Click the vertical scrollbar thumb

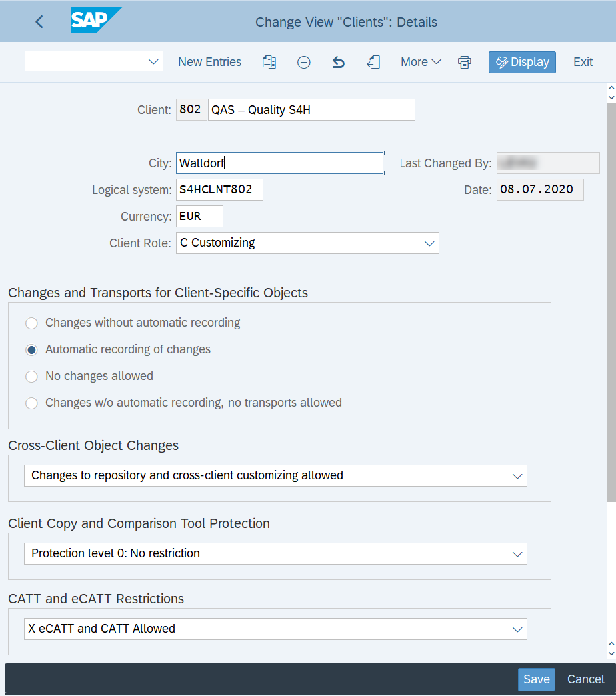pyautogui.click(x=611, y=303)
